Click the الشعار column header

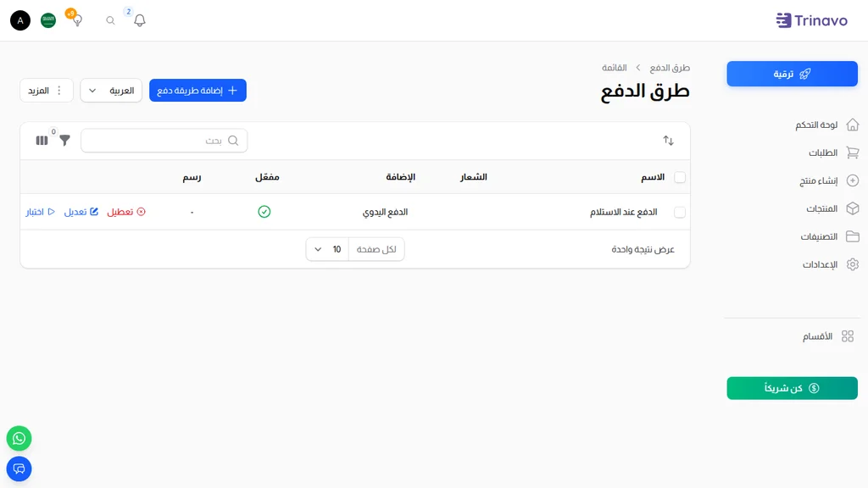[473, 177]
